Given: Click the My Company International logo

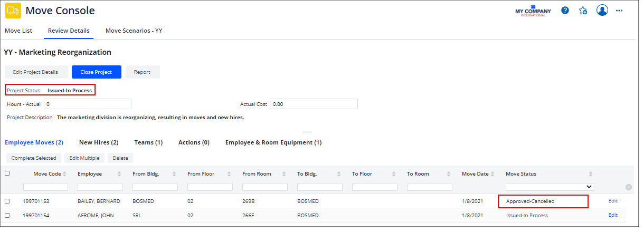Looking at the screenshot, I should coord(533,11).
